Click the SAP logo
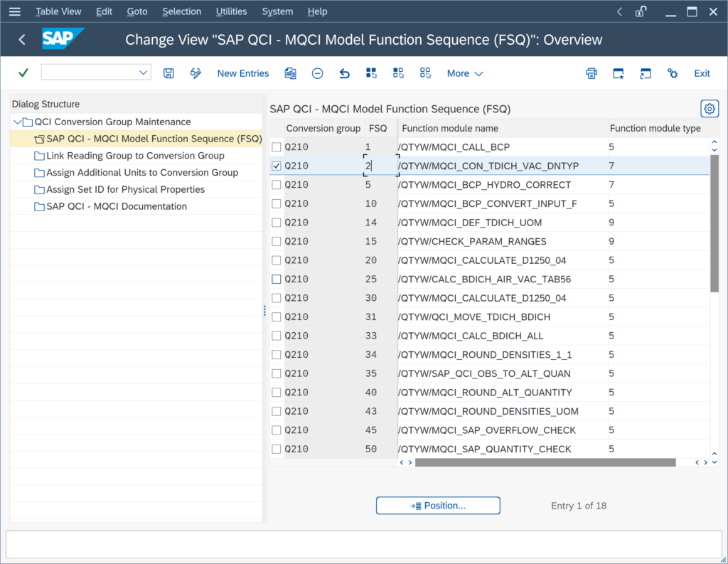The height and width of the screenshot is (564, 728). pyautogui.click(x=63, y=38)
